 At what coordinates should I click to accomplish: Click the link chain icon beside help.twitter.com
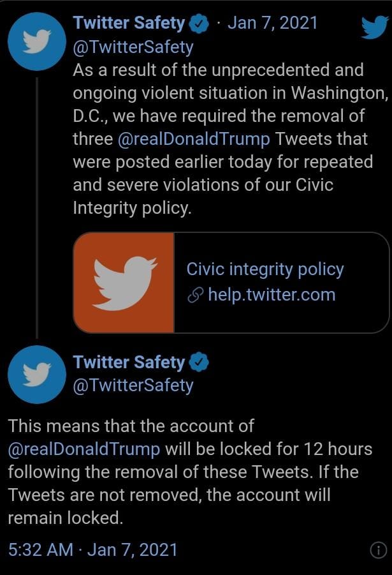click(195, 295)
